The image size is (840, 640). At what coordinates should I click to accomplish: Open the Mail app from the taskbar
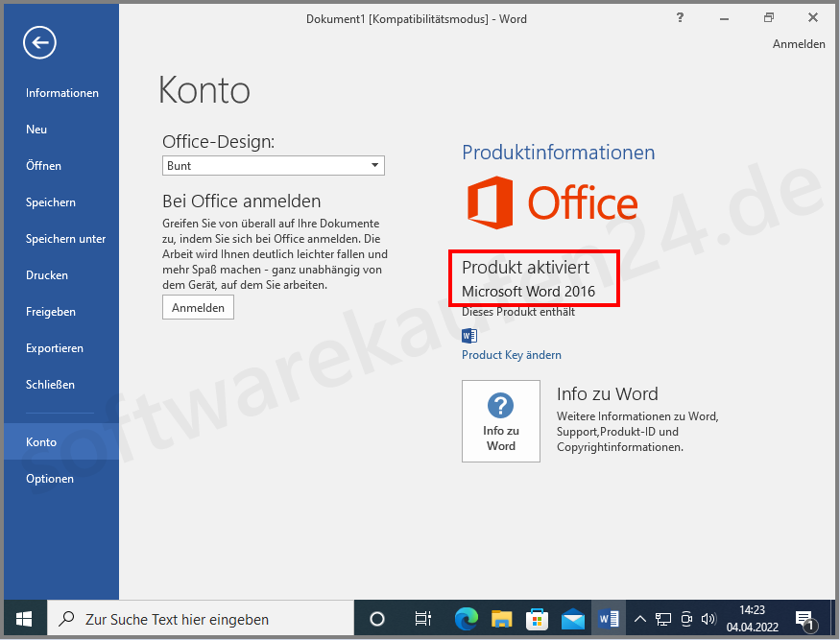[574, 619]
